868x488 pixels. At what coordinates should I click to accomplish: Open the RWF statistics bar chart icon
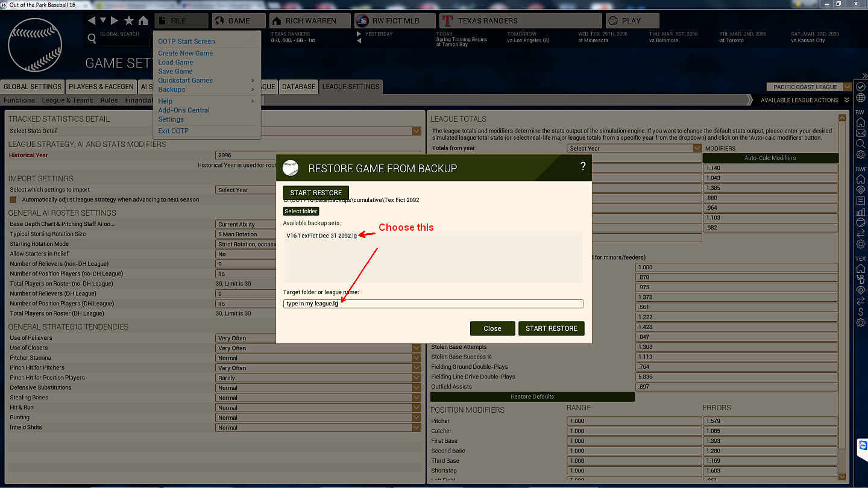point(861,211)
